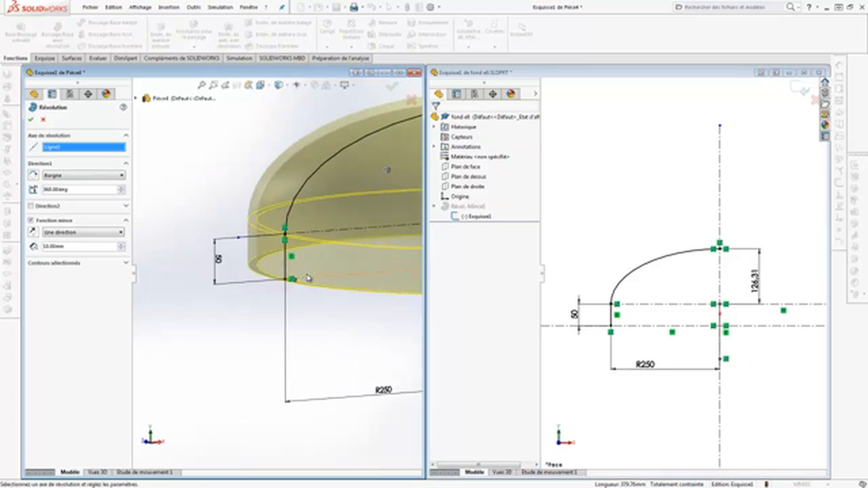Click the filter funnel icon in feature tree
This screenshot has height=488, width=868.
(436, 106)
